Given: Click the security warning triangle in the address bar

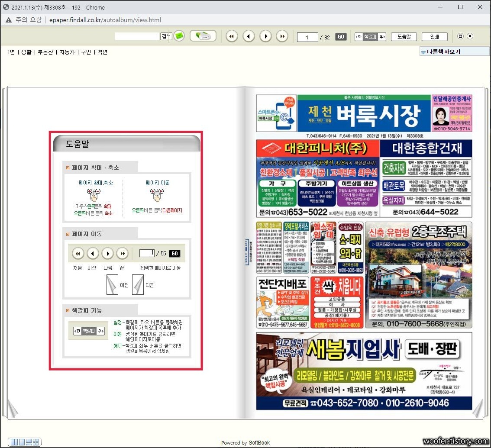Looking at the screenshot, I should pyautogui.click(x=9, y=20).
